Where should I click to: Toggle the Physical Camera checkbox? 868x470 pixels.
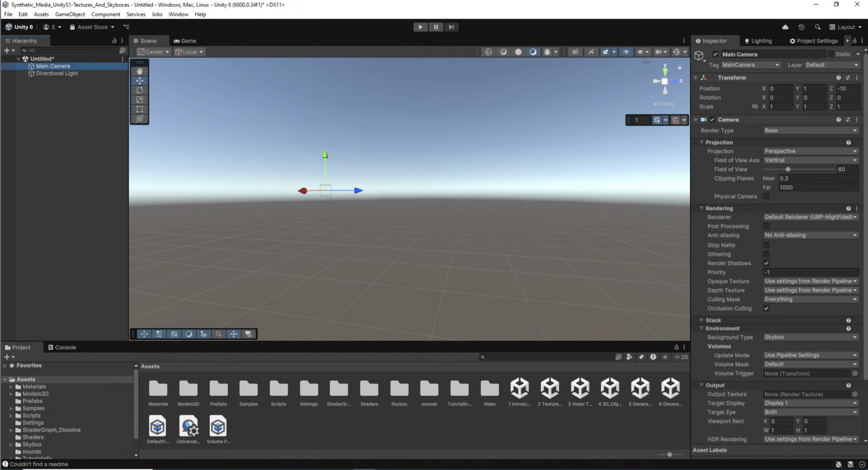click(766, 196)
